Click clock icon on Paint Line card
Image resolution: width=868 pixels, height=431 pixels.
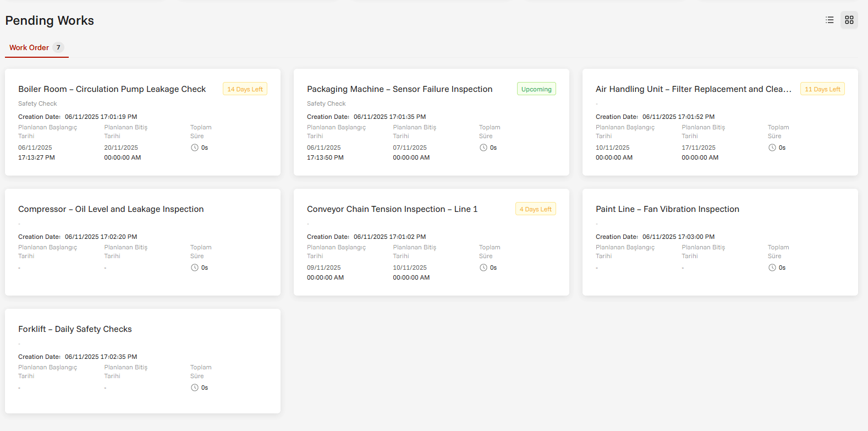coord(772,268)
